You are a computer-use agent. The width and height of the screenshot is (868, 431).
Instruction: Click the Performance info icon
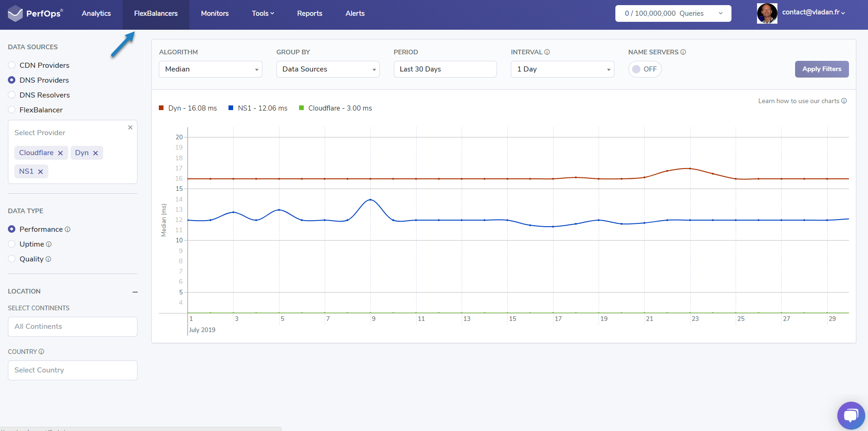coord(68,229)
